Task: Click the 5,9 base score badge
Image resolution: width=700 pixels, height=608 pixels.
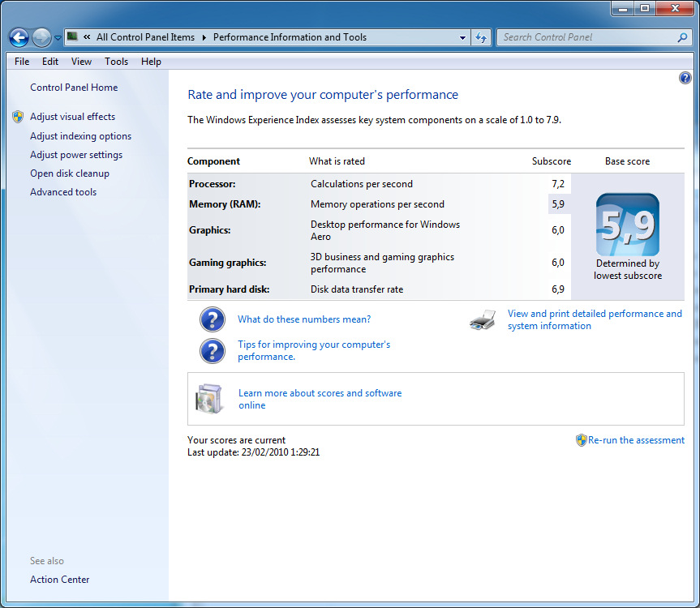Action: (627, 225)
